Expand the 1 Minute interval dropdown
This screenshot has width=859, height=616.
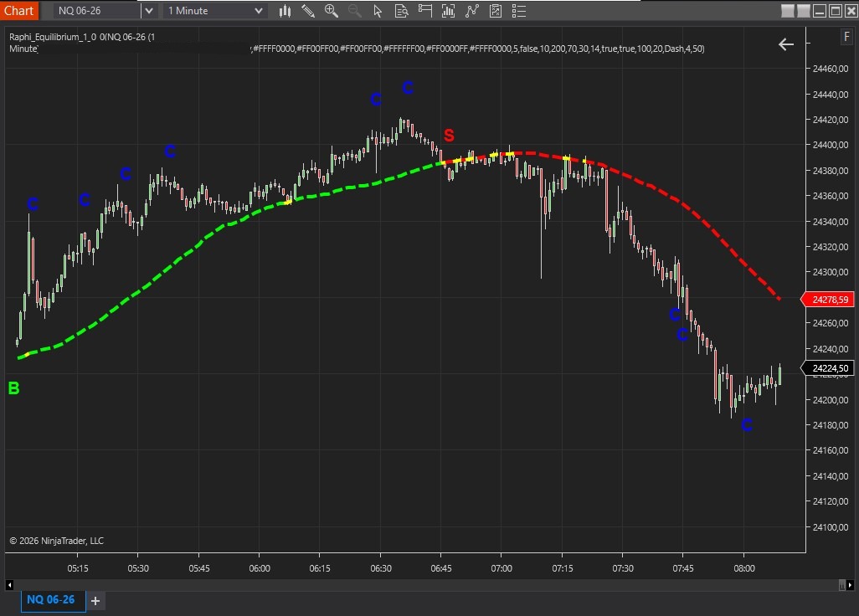pyautogui.click(x=258, y=11)
